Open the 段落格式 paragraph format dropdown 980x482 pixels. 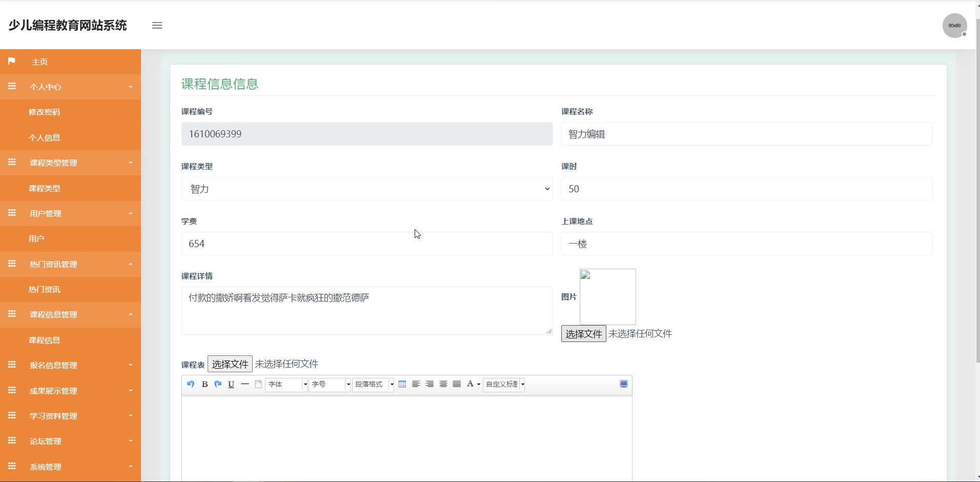(373, 384)
